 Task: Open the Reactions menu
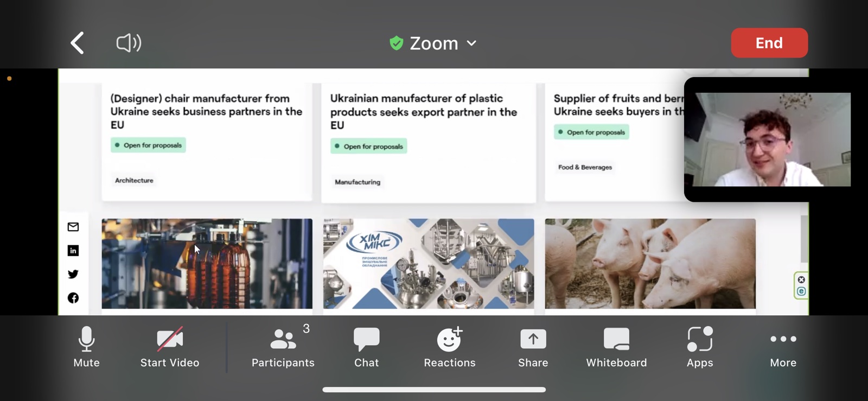pos(449,347)
